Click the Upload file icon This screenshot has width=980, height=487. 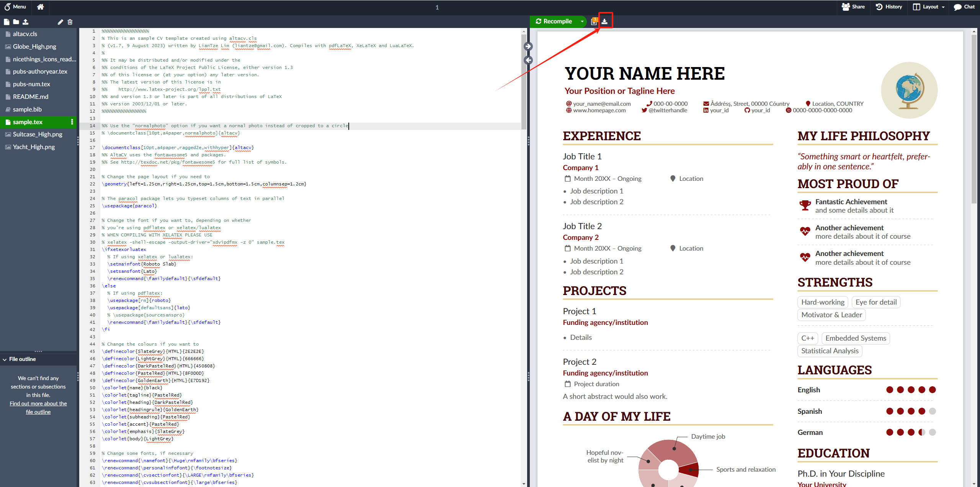pos(25,22)
